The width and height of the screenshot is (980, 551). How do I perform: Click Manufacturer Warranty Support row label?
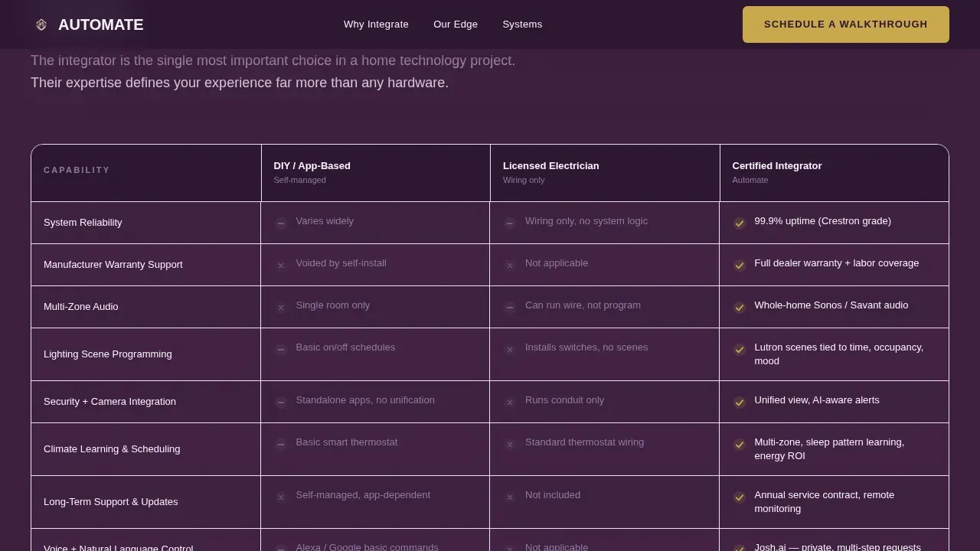[113, 265]
